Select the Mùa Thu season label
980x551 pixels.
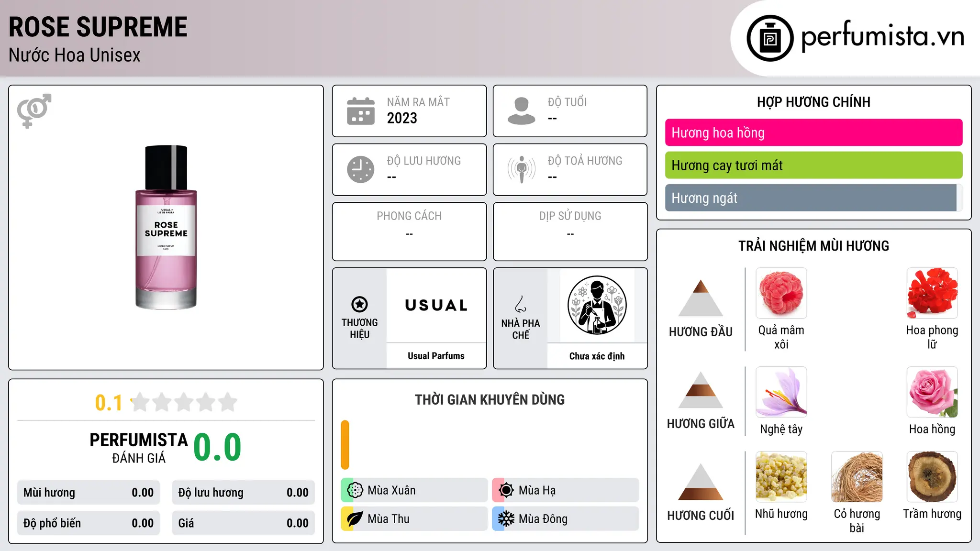(x=388, y=519)
